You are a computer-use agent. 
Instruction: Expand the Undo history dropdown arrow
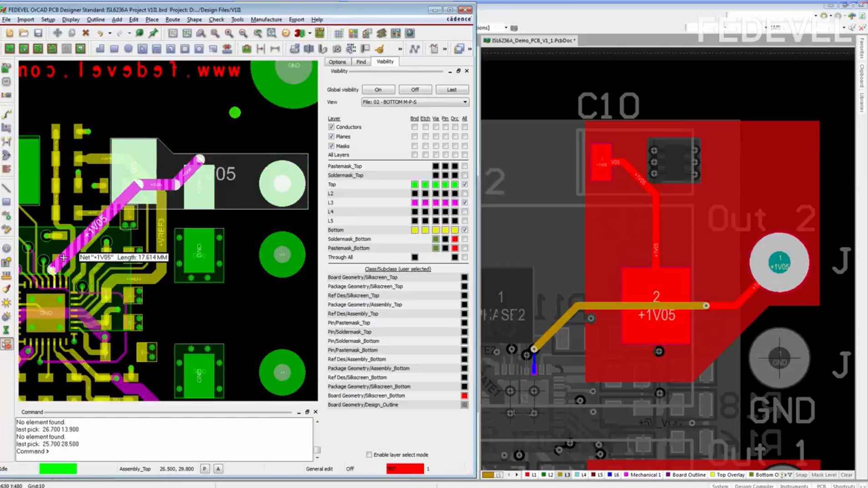[110, 33]
